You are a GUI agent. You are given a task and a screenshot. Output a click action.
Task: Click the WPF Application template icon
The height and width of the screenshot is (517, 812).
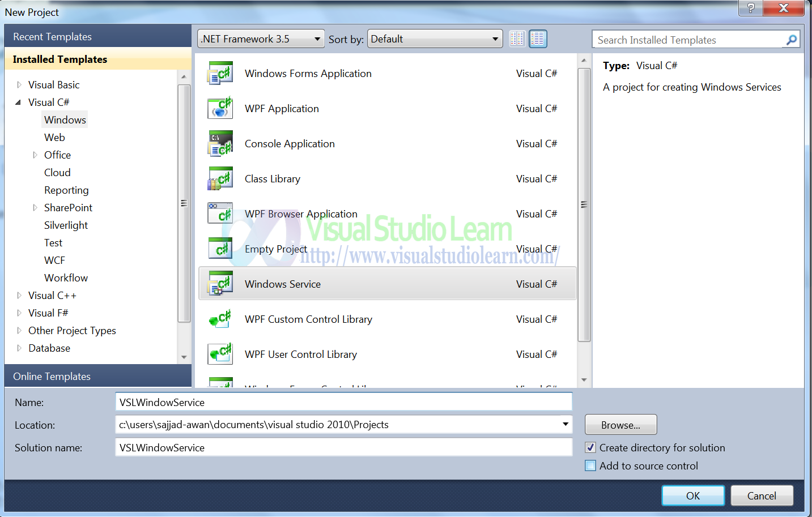tap(220, 109)
